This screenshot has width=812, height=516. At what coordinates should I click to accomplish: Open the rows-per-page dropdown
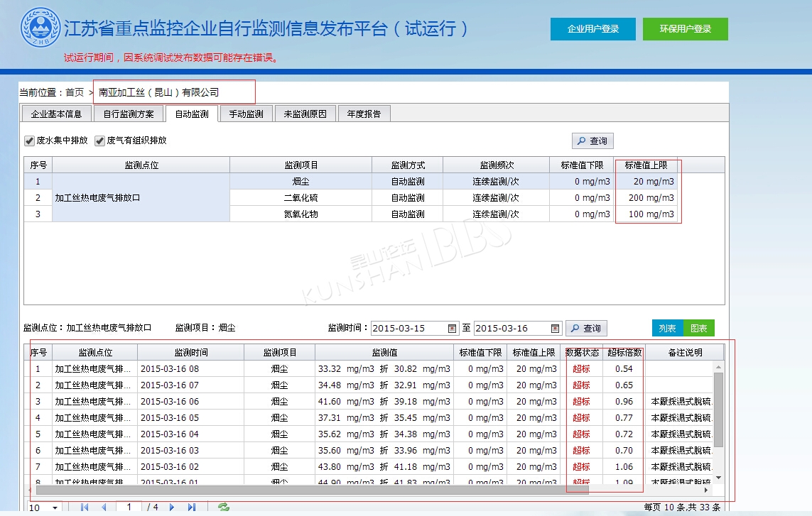pos(55,507)
